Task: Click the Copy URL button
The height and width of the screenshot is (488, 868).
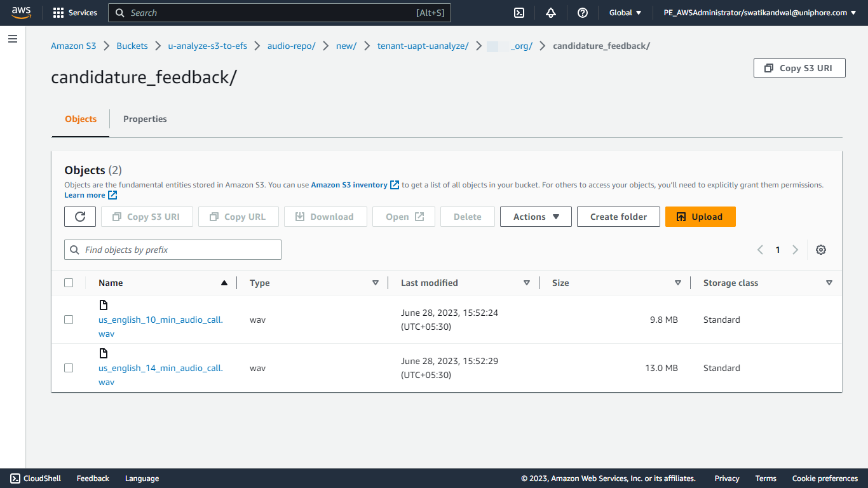Action: [x=238, y=217]
